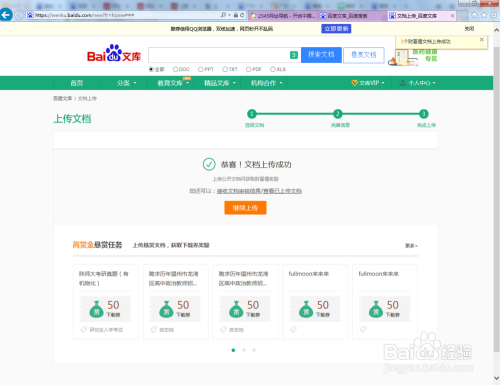This screenshot has width=500, height=385.
Task: Open address bar search dropdown arrow
Action: coord(229,15)
